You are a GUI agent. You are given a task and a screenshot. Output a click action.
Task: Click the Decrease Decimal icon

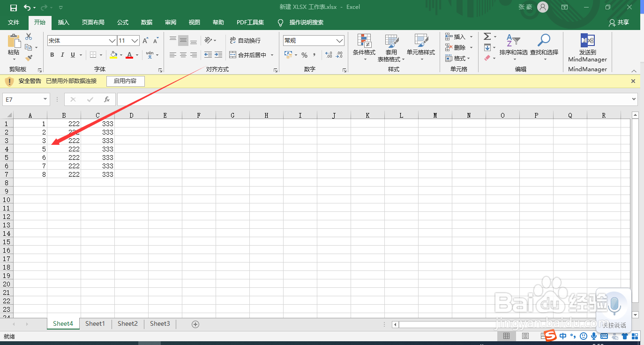tap(339, 55)
